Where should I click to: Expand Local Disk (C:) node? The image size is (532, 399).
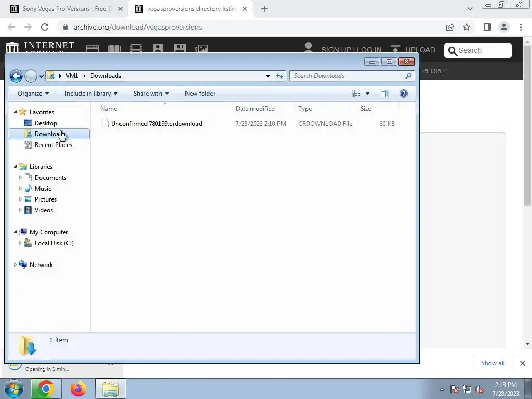tap(20, 243)
